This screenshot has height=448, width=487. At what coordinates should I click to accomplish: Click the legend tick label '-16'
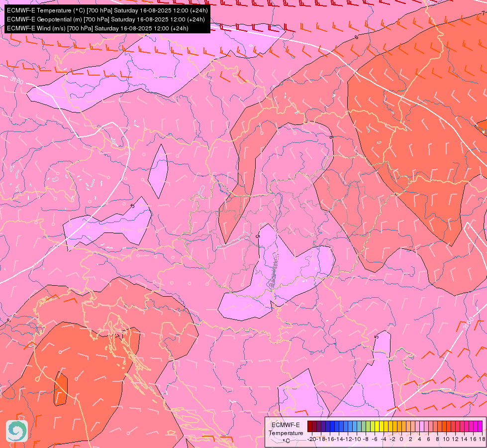(330, 440)
